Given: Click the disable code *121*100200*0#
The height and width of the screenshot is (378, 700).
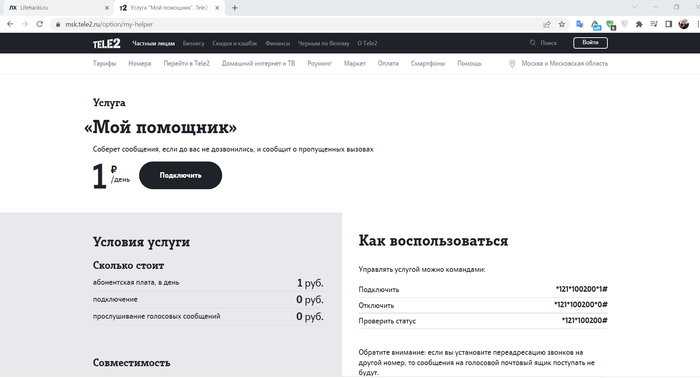Looking at the screenshot, I should click(581, 305).
